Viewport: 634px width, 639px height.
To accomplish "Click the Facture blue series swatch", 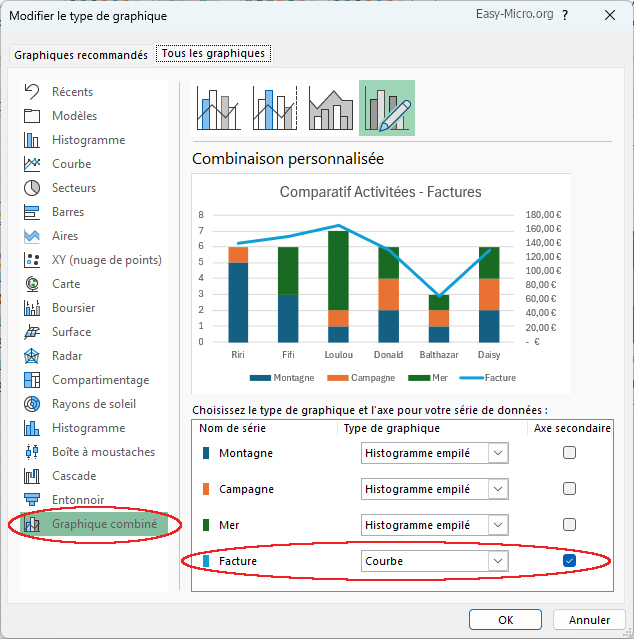I will [206, 561].
